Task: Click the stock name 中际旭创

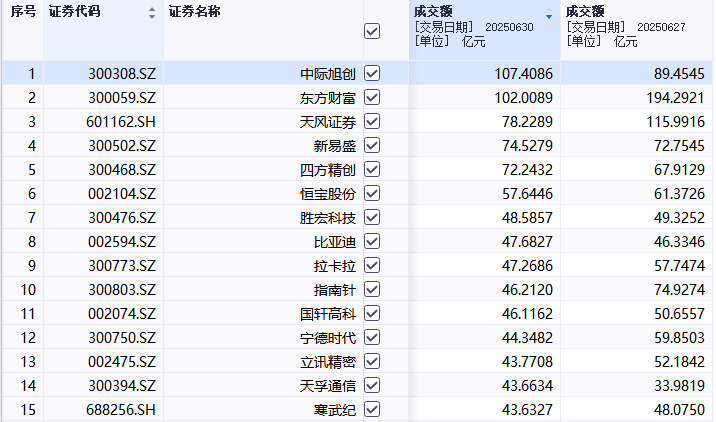Action: [x=328, y=74]
